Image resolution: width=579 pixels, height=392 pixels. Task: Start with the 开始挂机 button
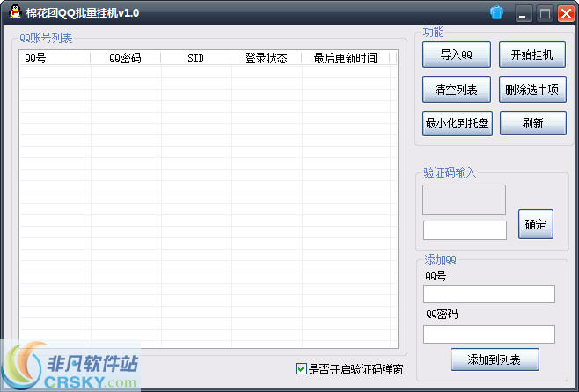532,54
